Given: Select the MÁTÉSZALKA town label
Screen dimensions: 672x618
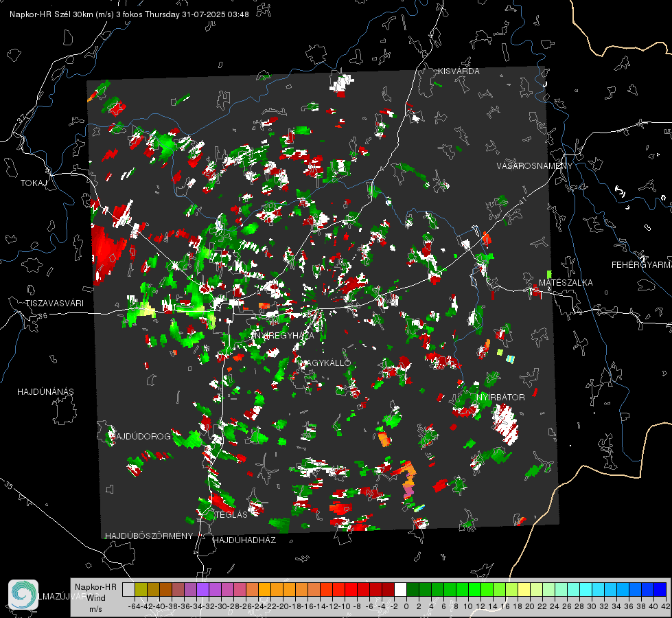Looking at the screenshot, I should click(566, 283).
